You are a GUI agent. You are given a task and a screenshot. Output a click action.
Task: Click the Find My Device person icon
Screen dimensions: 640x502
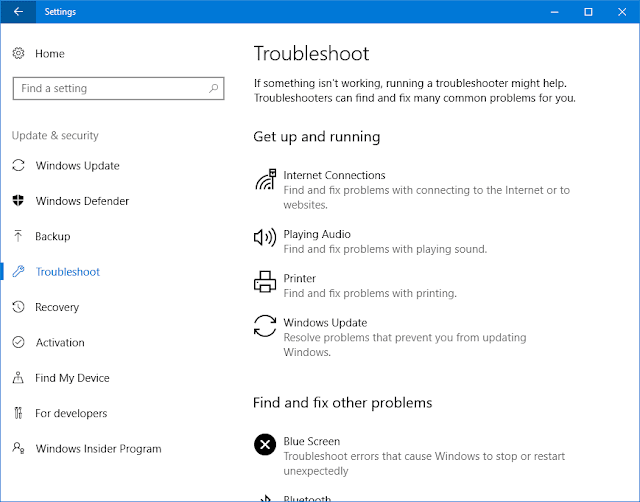coord(18,378)
